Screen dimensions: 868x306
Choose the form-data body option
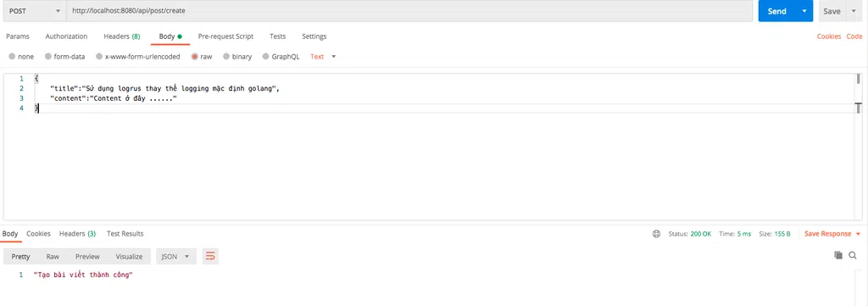[x=48, y=57]
